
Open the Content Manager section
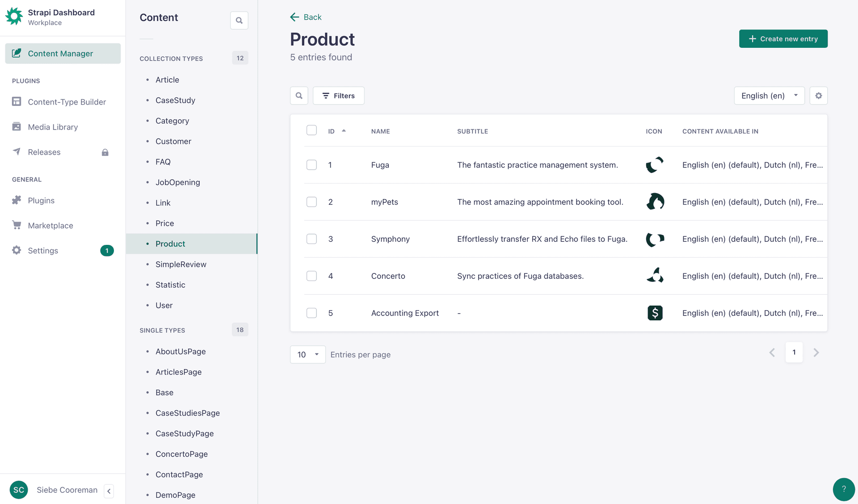(x=63, y=54)
